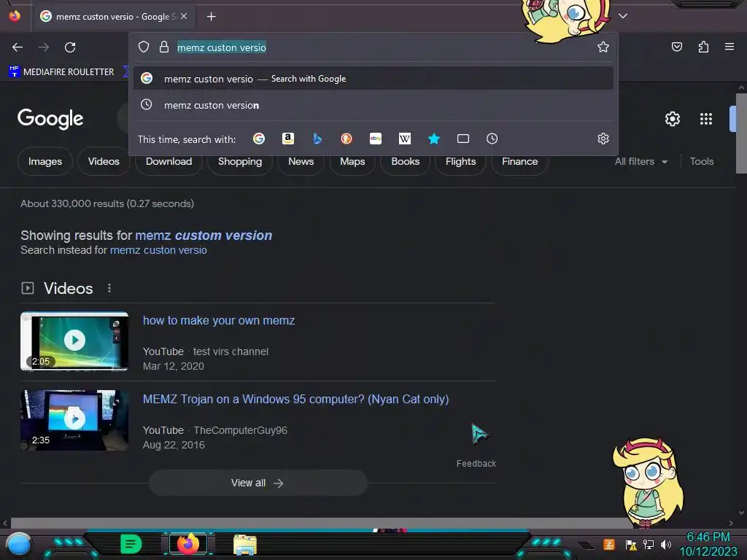Open tracking protection shield icon
Image resolution: width=747 pixels, height=560 pixels.
pyautogui.click(x=144, y=47)
